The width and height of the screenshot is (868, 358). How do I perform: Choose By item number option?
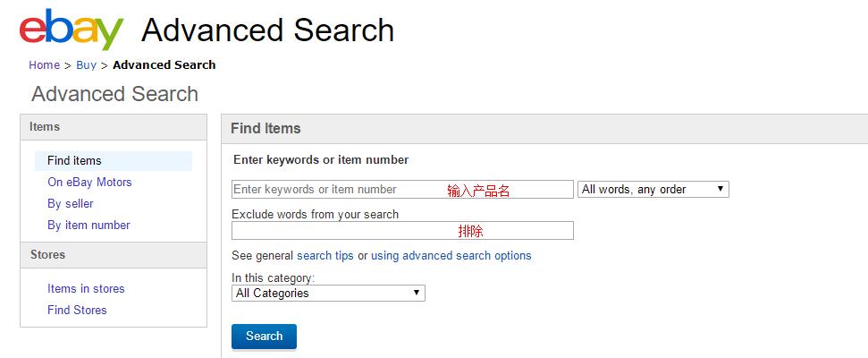point(88,226)
